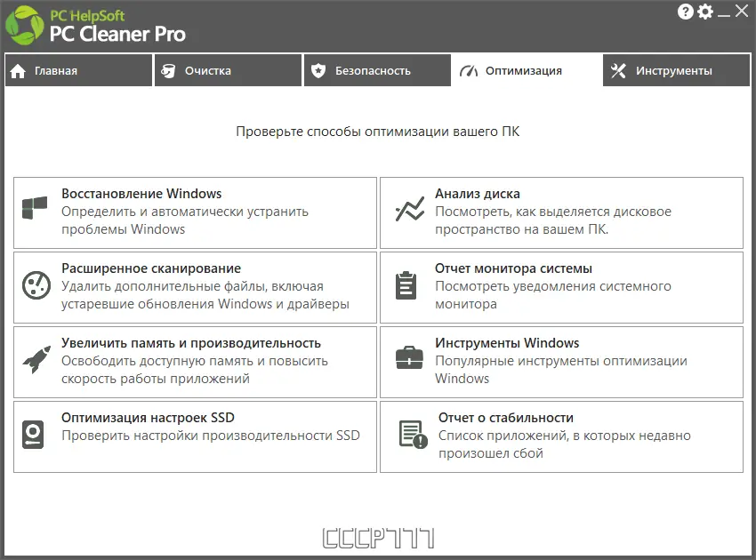Switch to the Очистка tab
Screen dimensions: 756x560
click(228, 70)
